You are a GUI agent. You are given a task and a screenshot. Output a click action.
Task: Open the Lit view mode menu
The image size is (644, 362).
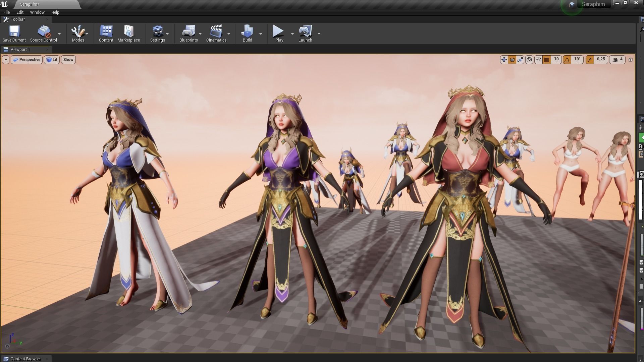pos(52,60)
